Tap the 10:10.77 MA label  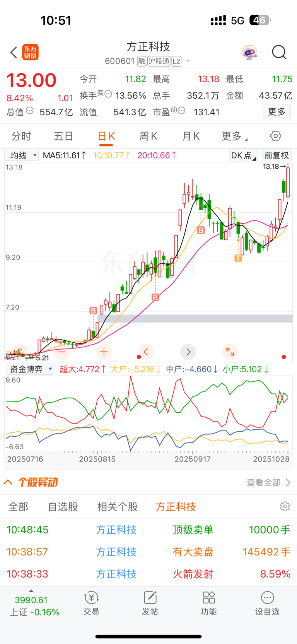(x=112, y=155)
